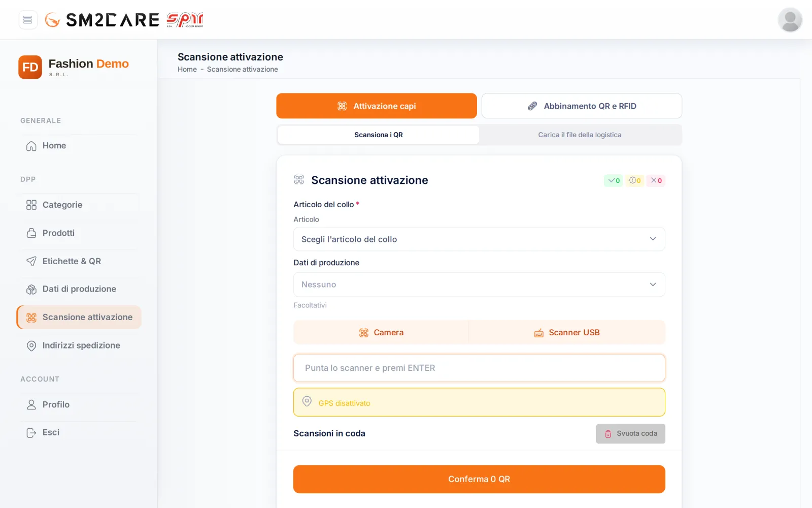
Task: Go to Dati di produzione page
Action: click(79, 289)
